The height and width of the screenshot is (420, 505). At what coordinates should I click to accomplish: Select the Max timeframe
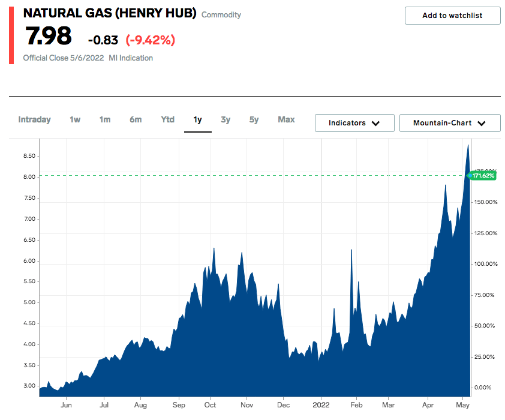286,119
